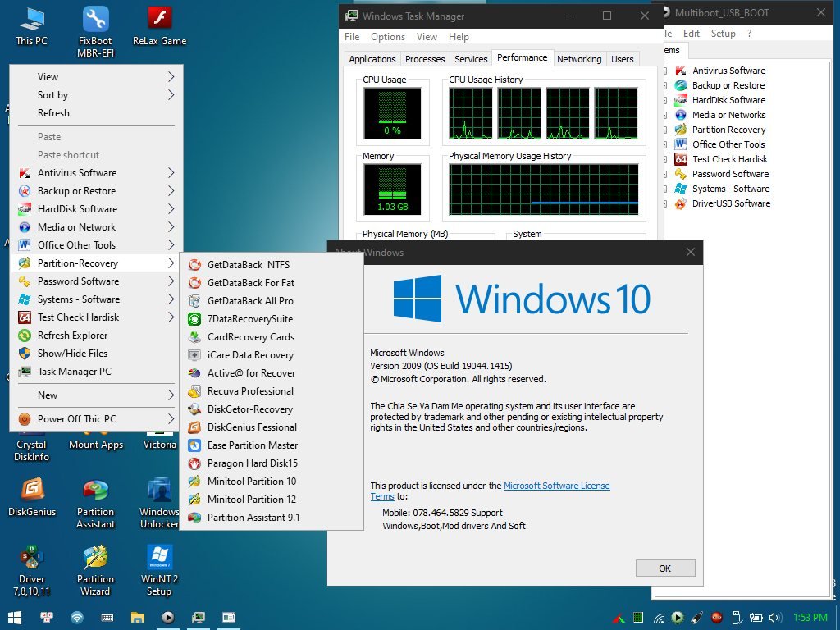Select Office Other Tools in Multiboot list

click(x=728, y=144)
